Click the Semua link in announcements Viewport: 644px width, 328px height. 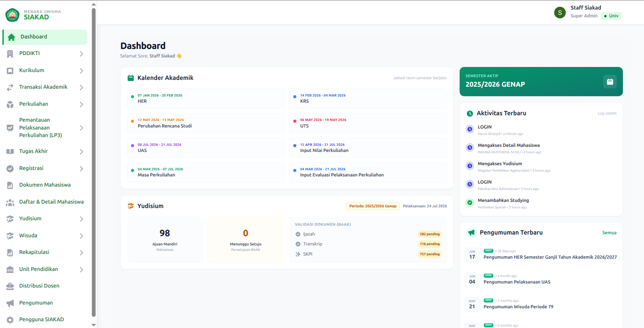click(609, 233)
